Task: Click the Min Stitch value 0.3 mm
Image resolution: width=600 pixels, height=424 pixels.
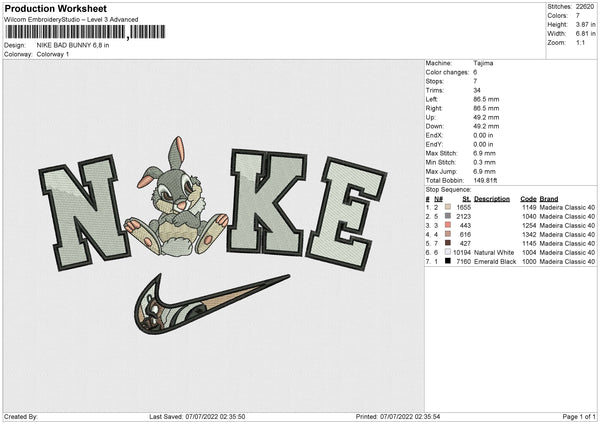Action: [x=484, y=162]
